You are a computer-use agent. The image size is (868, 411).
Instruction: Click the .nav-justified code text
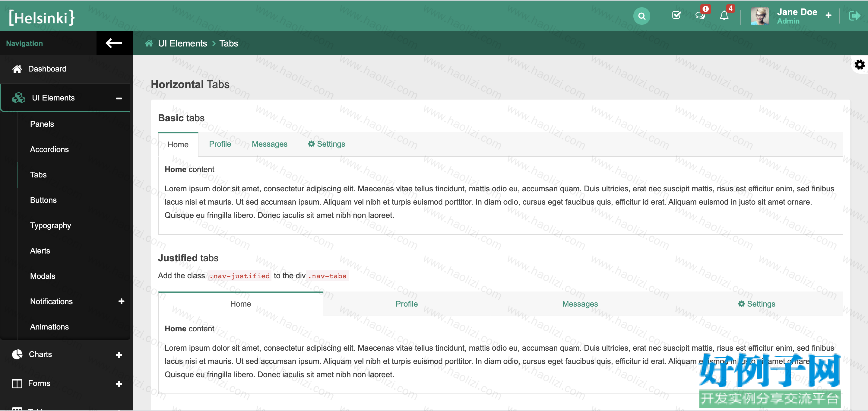tap(239, 276)
